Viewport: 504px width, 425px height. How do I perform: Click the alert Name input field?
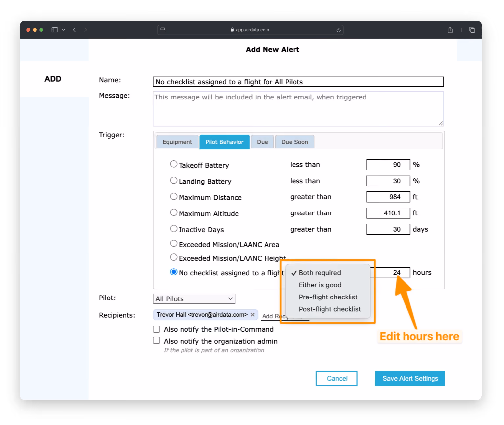(x=298, y=82)
